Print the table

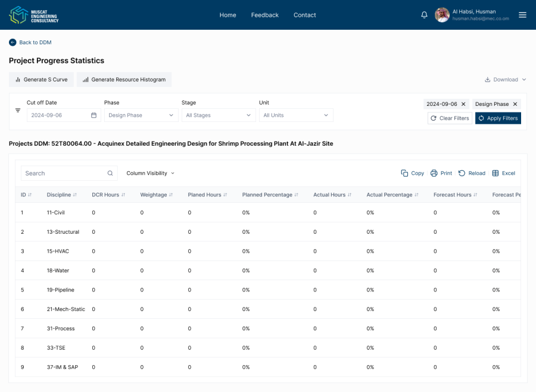pos(441,173)
